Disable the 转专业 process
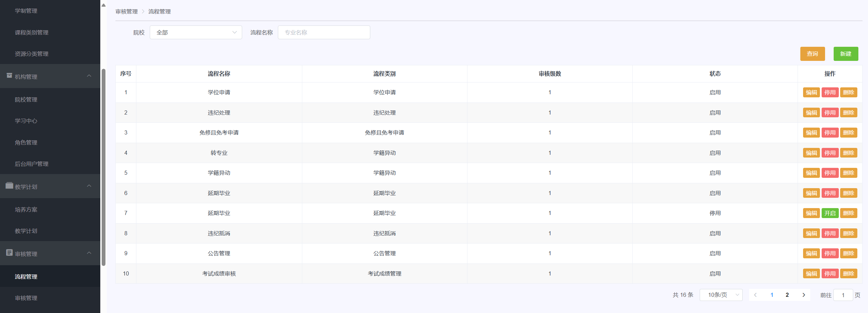The width and height of the screenshot is (868, 313). (830, 153)
